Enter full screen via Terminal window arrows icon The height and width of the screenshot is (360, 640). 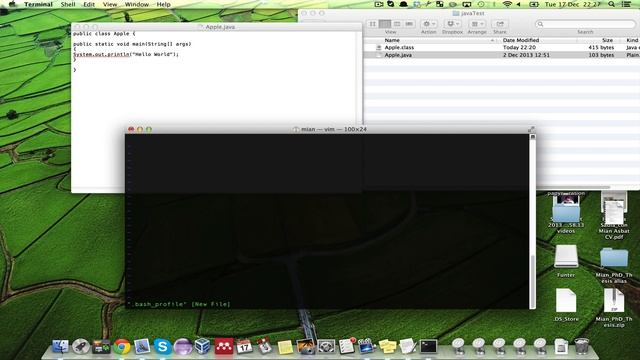pyautogui.click(x=531, y=129)
